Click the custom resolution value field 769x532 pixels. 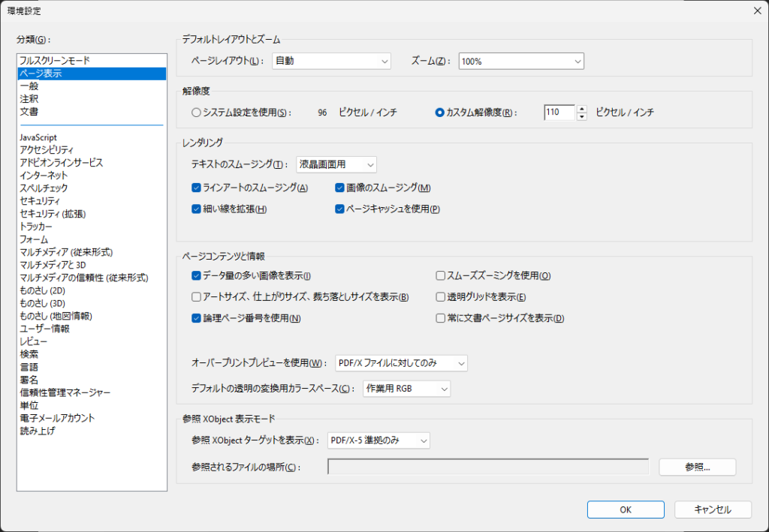[559, 113]
